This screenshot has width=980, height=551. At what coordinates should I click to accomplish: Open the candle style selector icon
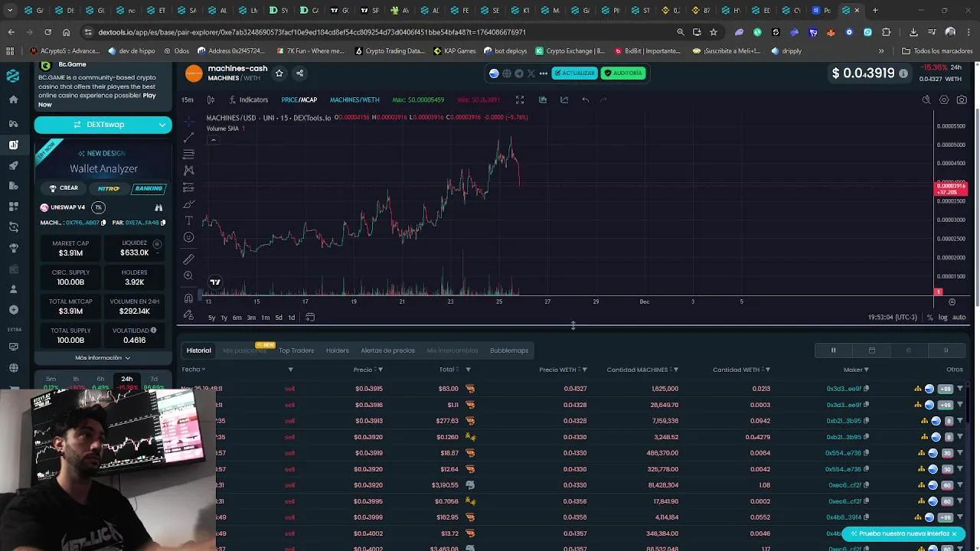pos(211,99)
